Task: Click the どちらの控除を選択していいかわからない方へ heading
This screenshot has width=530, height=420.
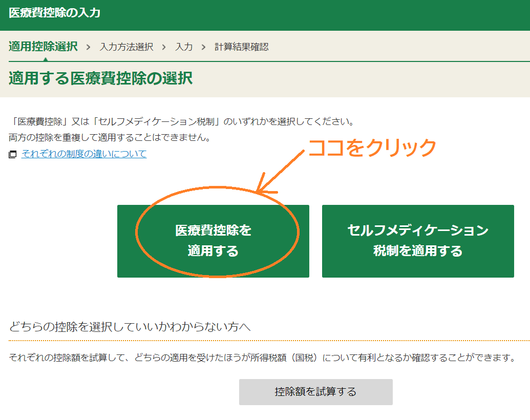Action: [130, 327]
